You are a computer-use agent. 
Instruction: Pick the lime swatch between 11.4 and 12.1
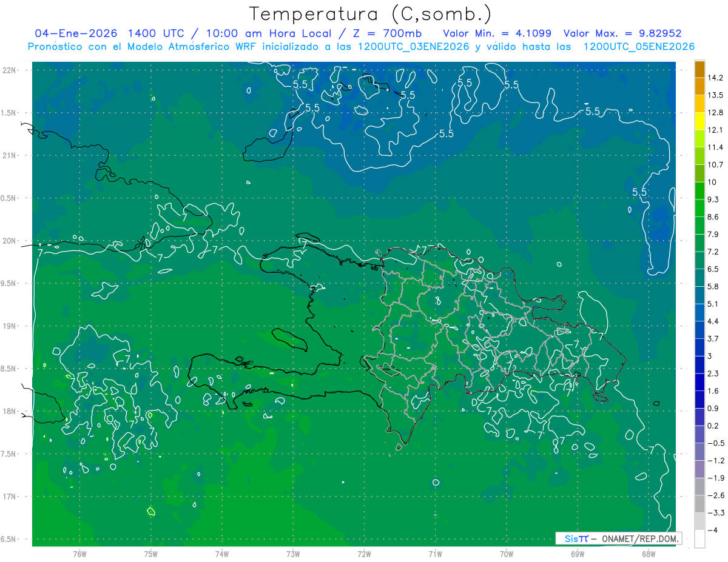(699, 139)
